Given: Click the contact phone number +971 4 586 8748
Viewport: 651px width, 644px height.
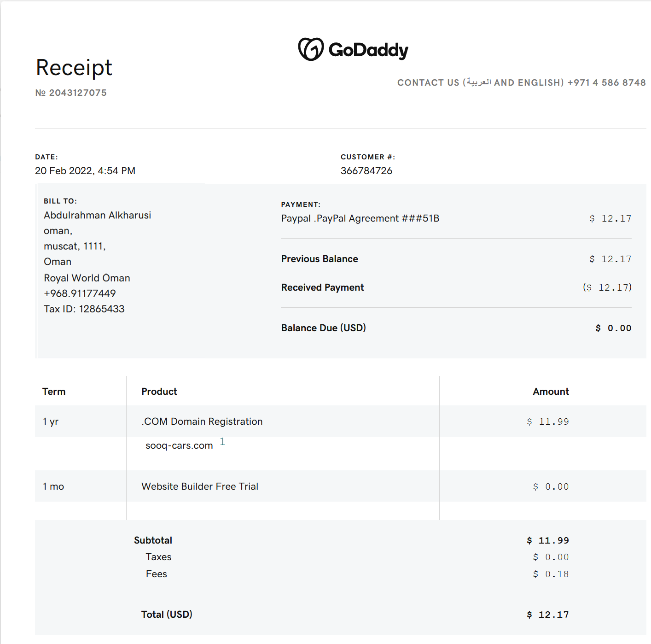Looking at the screenshot, I should coord(606,82).
